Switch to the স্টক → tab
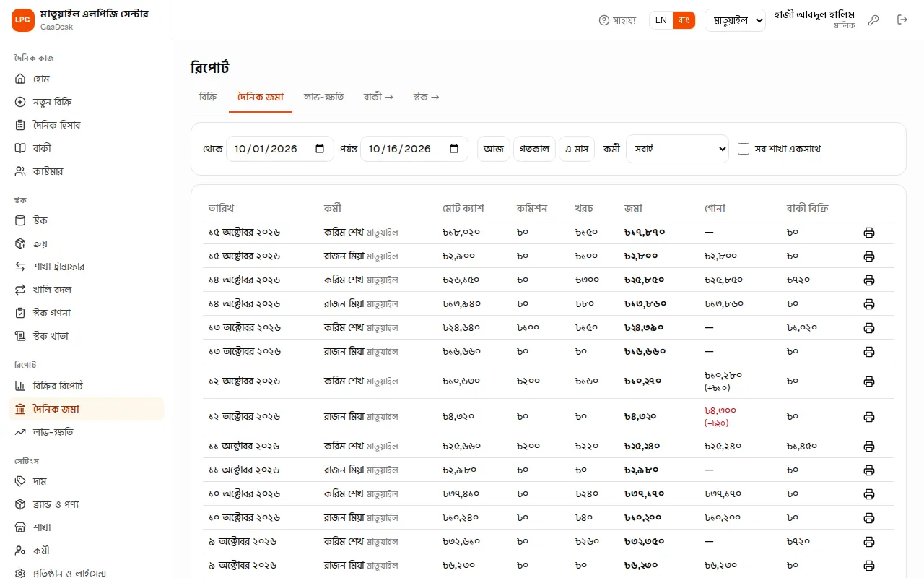The width and height of the screenshot is (924, 578). tap(426, 97)
